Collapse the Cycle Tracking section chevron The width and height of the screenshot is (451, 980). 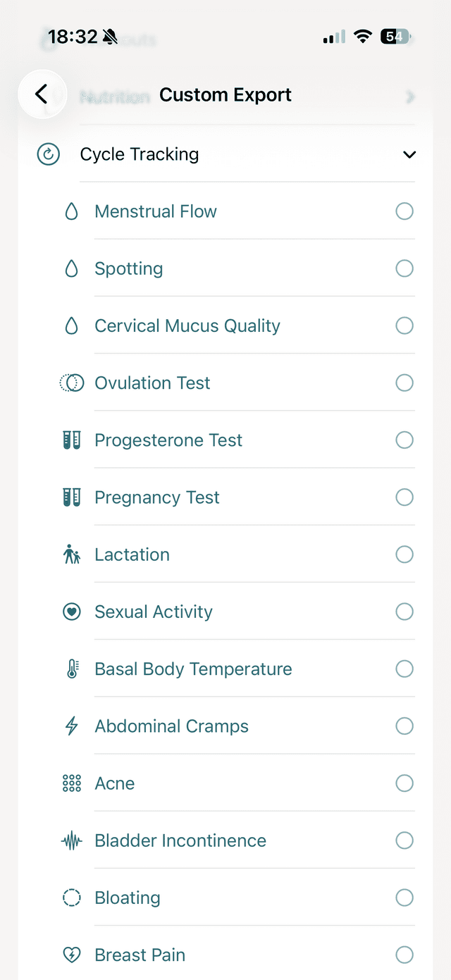coord(409,154)
